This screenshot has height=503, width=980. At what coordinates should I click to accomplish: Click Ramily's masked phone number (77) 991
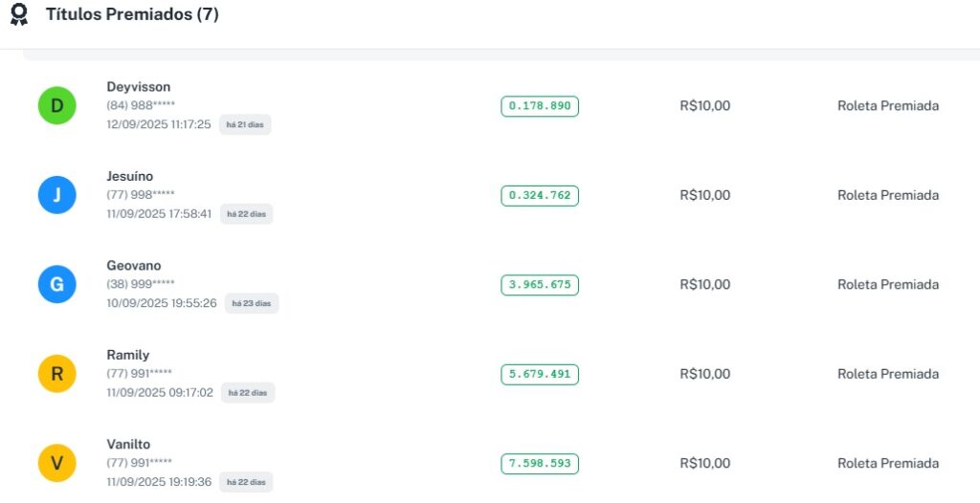[141, 373]
